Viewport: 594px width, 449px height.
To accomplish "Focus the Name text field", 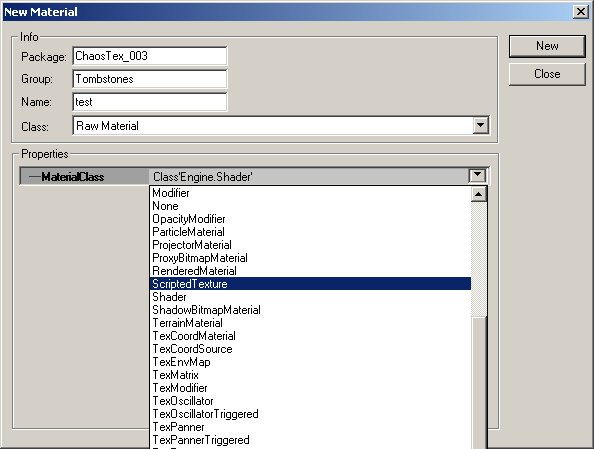I will click(x=150, y=102).
